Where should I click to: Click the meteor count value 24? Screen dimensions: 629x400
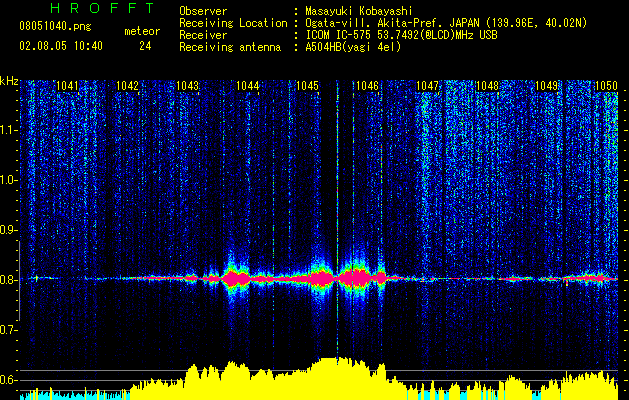145,46
